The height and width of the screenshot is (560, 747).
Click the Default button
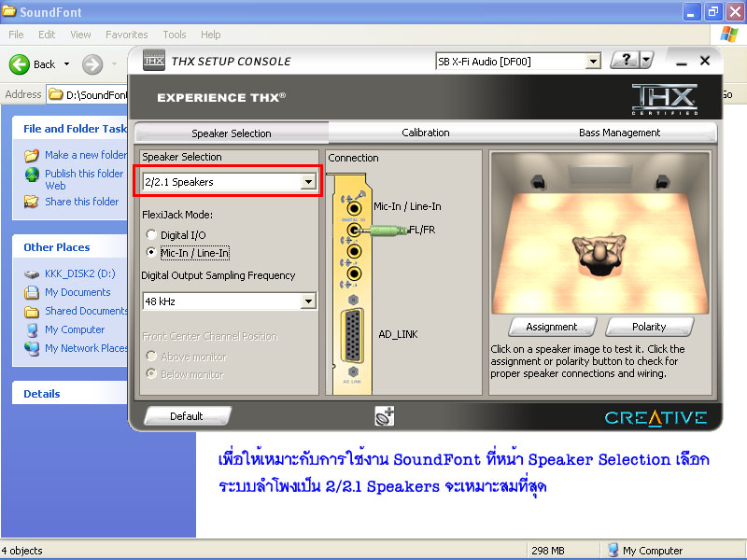tap(187, 415)
